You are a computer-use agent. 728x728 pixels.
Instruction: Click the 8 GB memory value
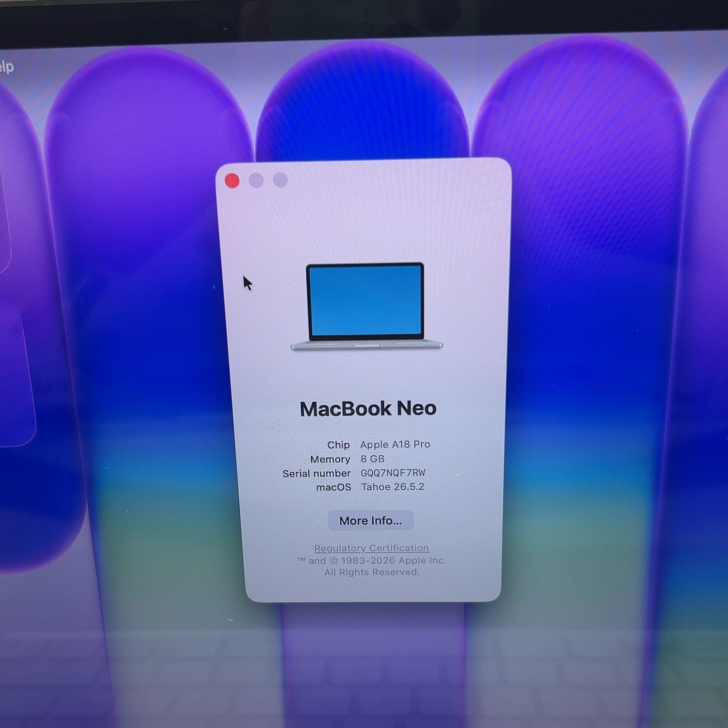tap(372, 459)
